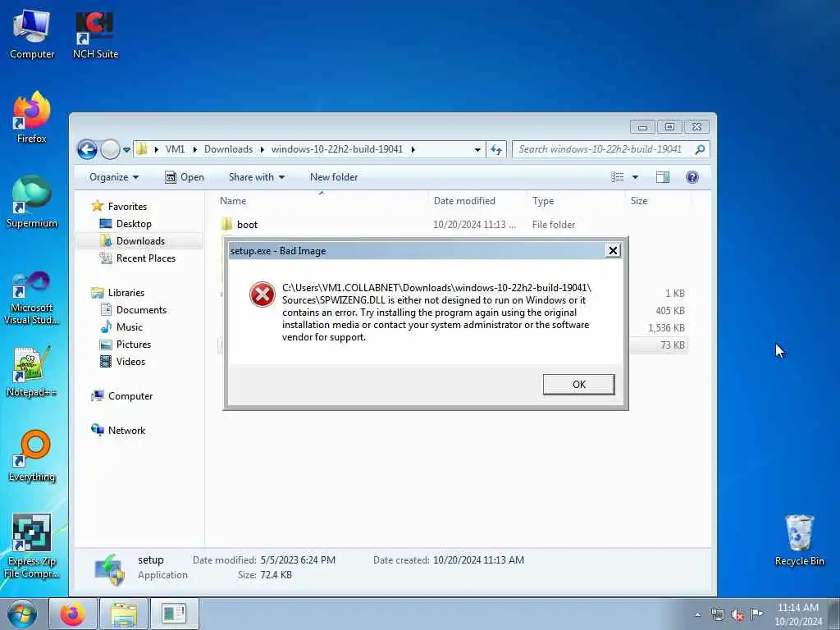Click windows-10-22h2-build-19041 breadcrumb segment
This screenshot has width=840, height=630.
(x=337, y=149)
